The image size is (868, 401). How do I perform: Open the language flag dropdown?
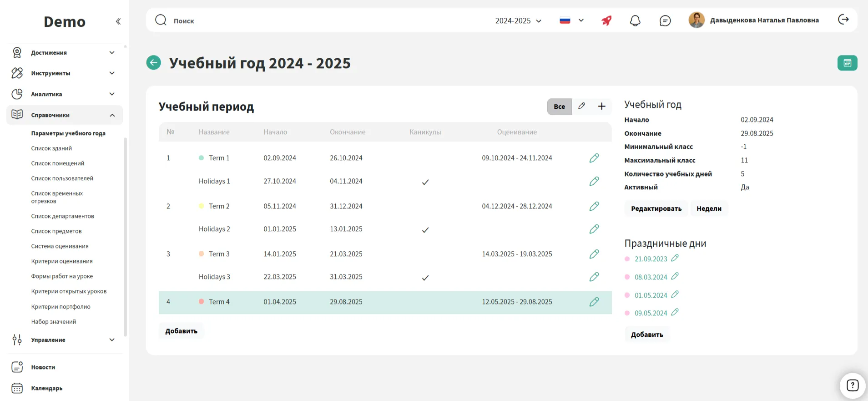(x=571, y=20)
